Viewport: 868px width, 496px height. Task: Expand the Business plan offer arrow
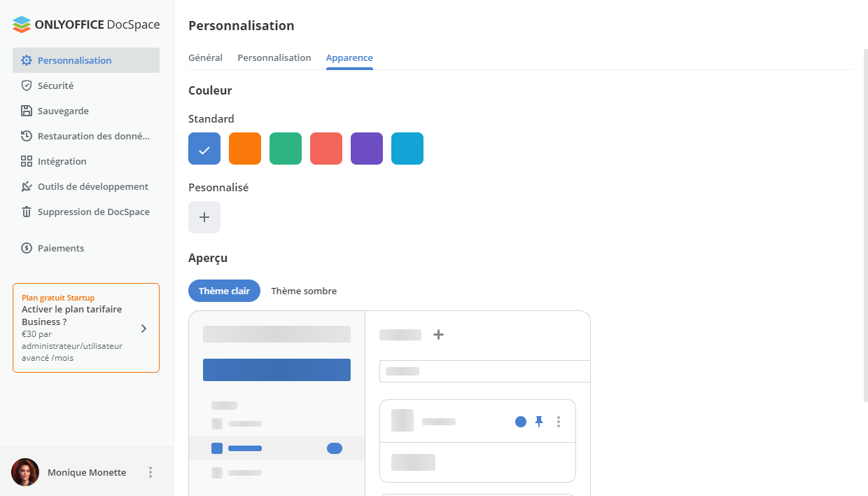143,328
